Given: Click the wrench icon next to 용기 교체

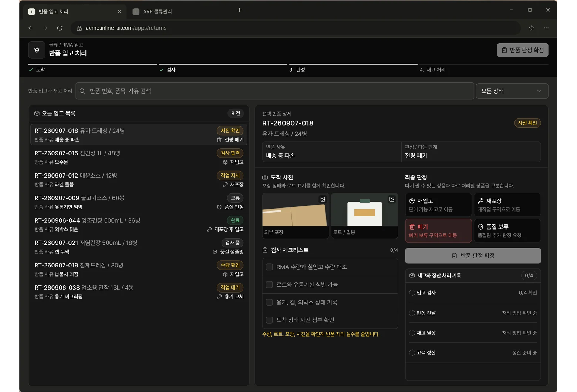Looking at the screenshot, I should click(x=219, y=297).
